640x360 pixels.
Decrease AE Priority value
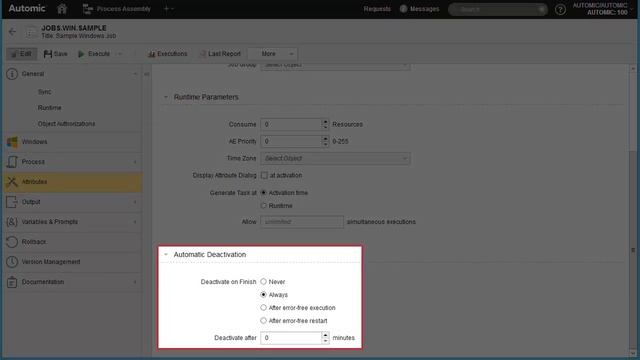point(325,144)
